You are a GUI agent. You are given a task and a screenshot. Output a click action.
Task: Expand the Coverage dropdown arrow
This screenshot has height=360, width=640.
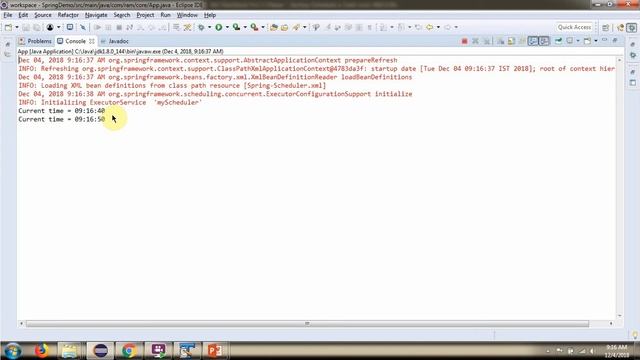click(x=245, y=27)
